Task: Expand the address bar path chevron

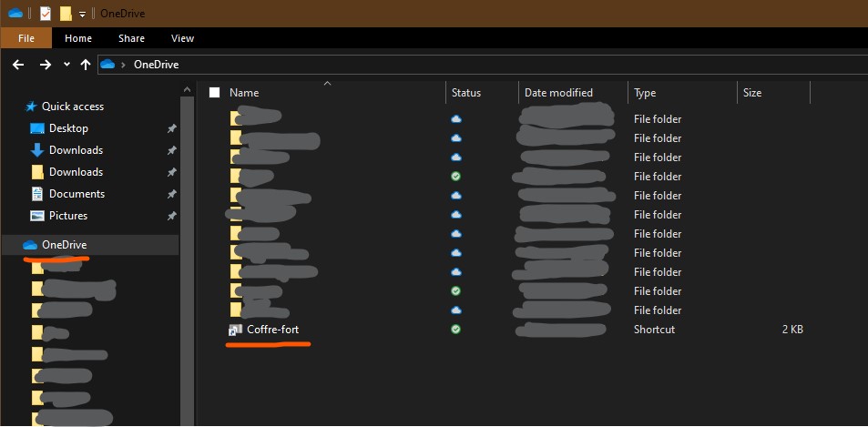Action: (x=123, y=65)
